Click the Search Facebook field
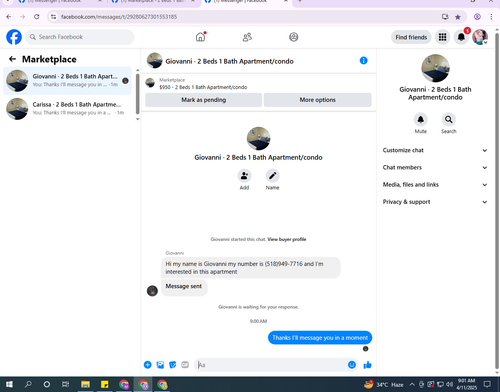The image size is (500, 392). (x=80, y=37)
